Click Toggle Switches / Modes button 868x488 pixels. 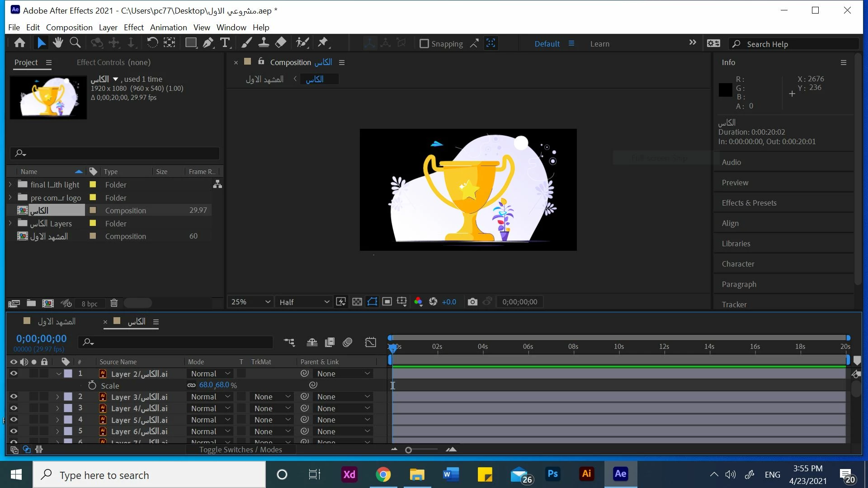point(241,450)
